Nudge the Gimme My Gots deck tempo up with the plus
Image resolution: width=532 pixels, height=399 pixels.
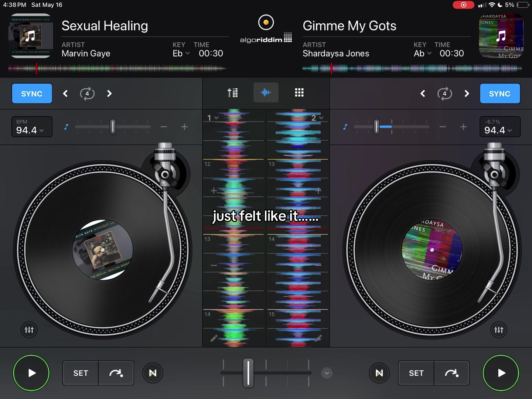tap(463, 127)
